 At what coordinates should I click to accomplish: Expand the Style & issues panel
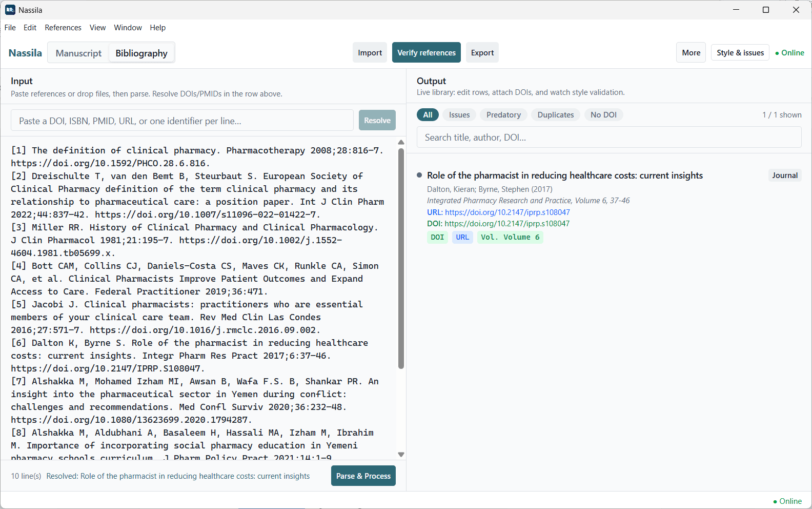point(740,52)
